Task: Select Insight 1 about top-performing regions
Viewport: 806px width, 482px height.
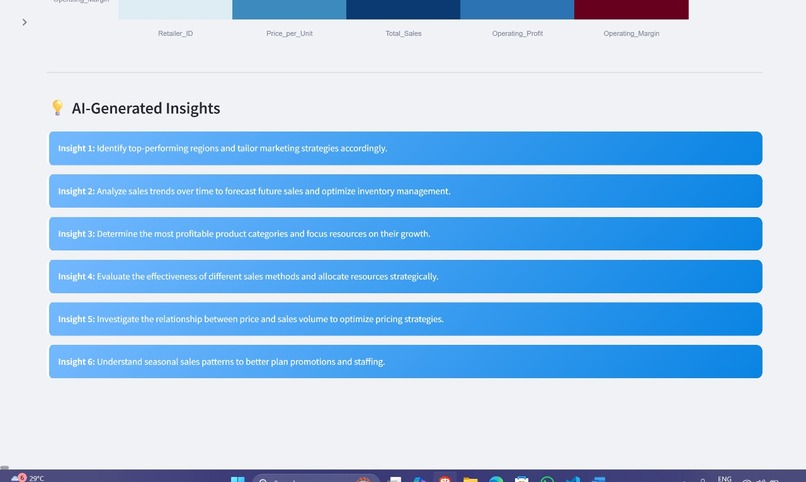Action: [406, 148]
